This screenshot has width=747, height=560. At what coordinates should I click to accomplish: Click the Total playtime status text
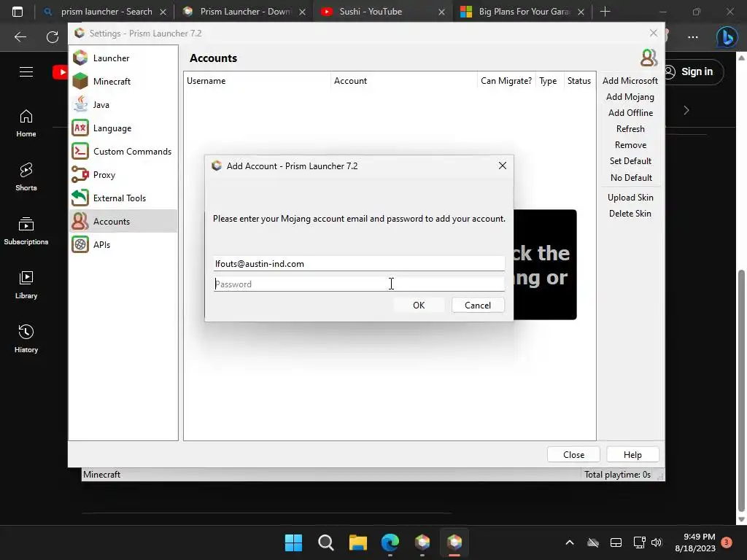pyautogui.click(x=617, y=474)
